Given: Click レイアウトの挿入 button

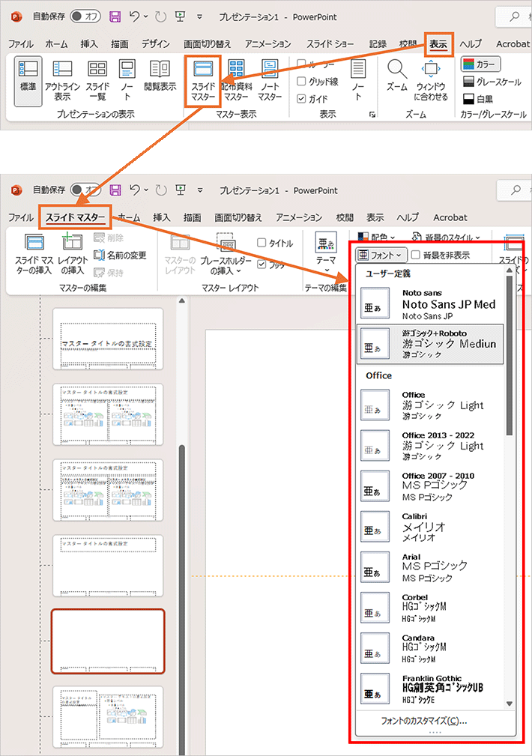Looking at the screenshot, I should click(73, 254).
